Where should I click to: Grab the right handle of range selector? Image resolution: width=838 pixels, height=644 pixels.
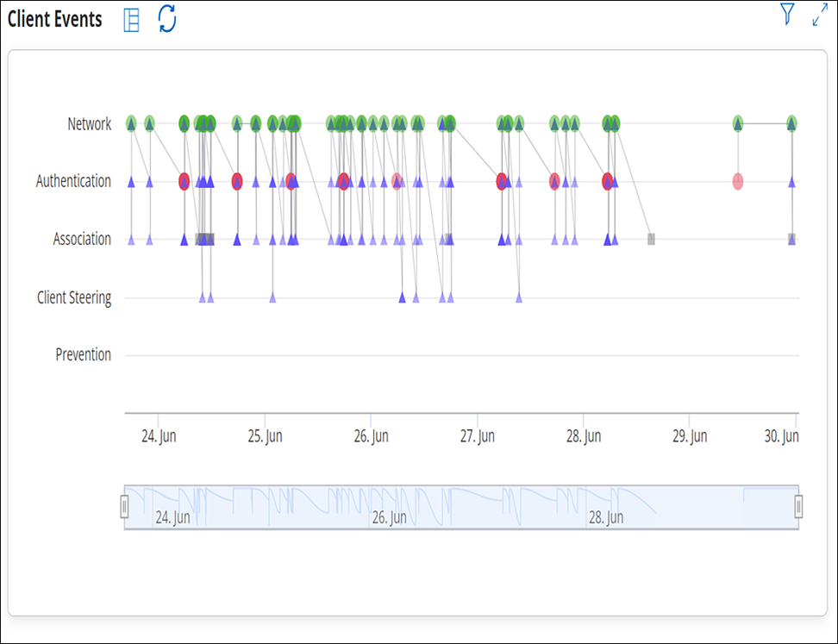pyautogui.click(x=798, y=507)
